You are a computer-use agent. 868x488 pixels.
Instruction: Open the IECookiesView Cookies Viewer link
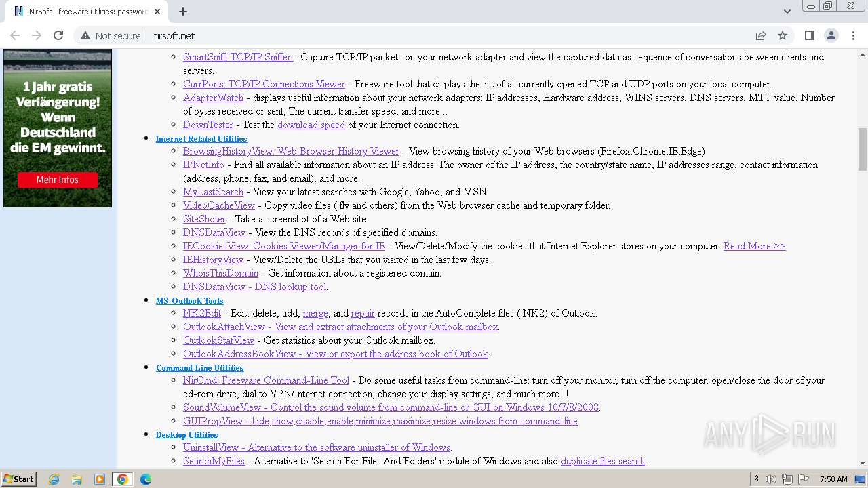284,246
